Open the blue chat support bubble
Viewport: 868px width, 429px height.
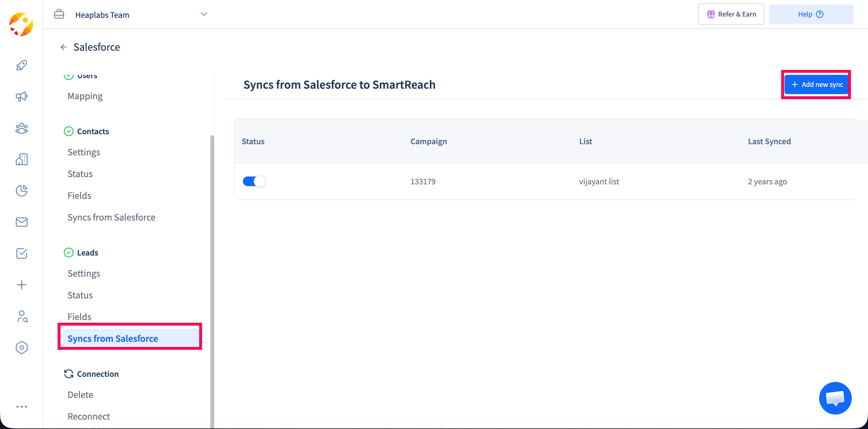tap(835, 398)
